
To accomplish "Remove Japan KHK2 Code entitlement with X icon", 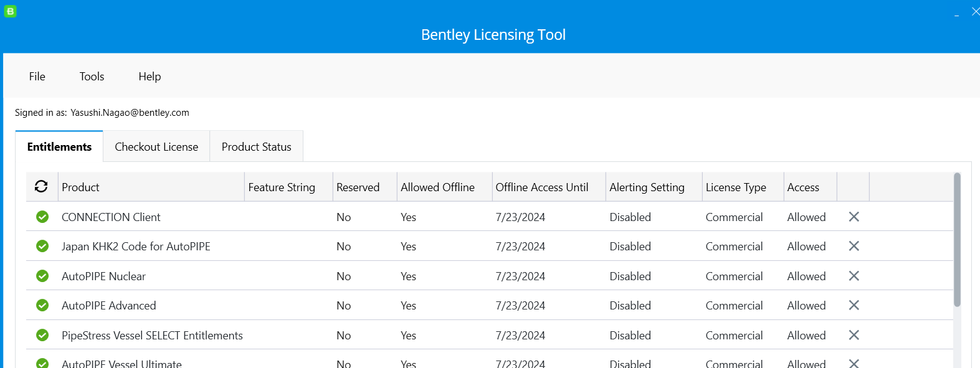I will [854, 246].
